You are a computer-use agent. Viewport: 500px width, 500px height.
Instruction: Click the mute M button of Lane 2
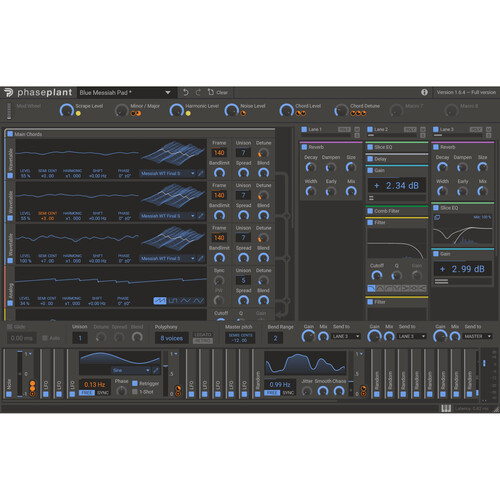click(423, 129)
